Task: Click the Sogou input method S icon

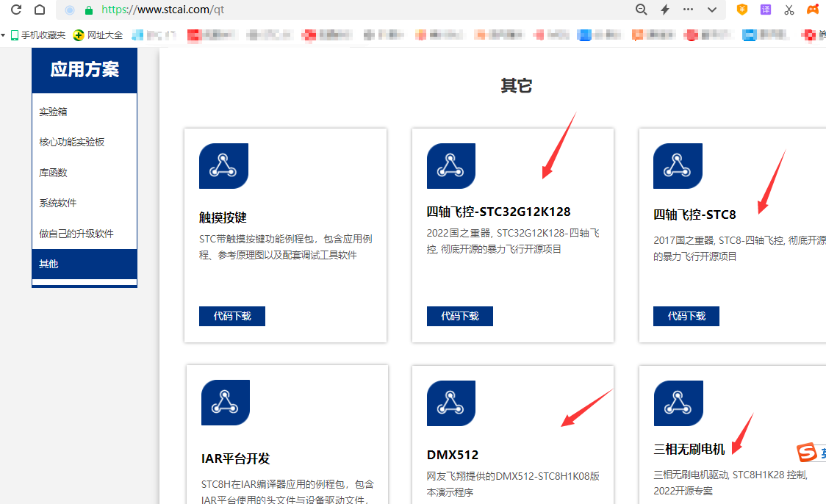Action: pyautogui.click(x=807, y=453)
